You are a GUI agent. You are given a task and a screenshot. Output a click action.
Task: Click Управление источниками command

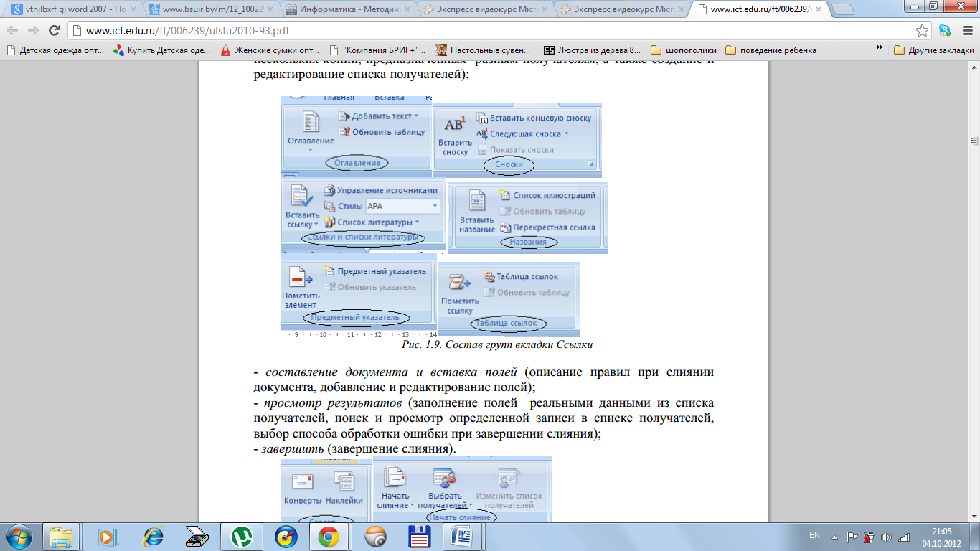pos(380,190)
